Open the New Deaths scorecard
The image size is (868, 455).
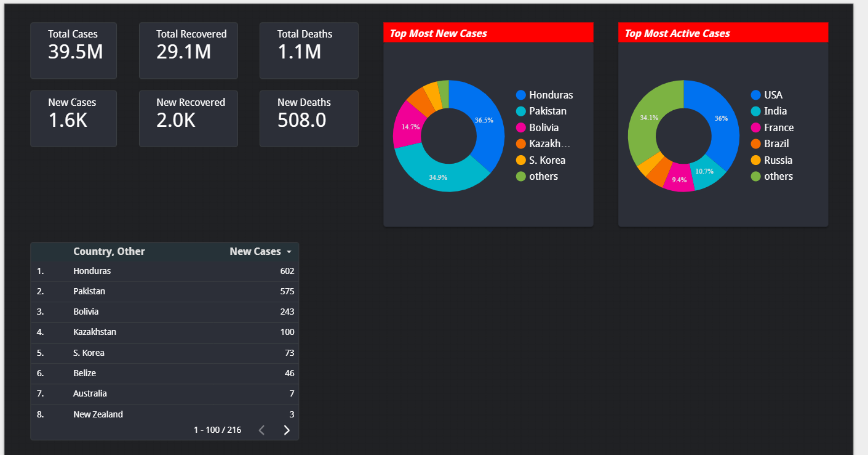pyautogui.click(x=309, y=119)
